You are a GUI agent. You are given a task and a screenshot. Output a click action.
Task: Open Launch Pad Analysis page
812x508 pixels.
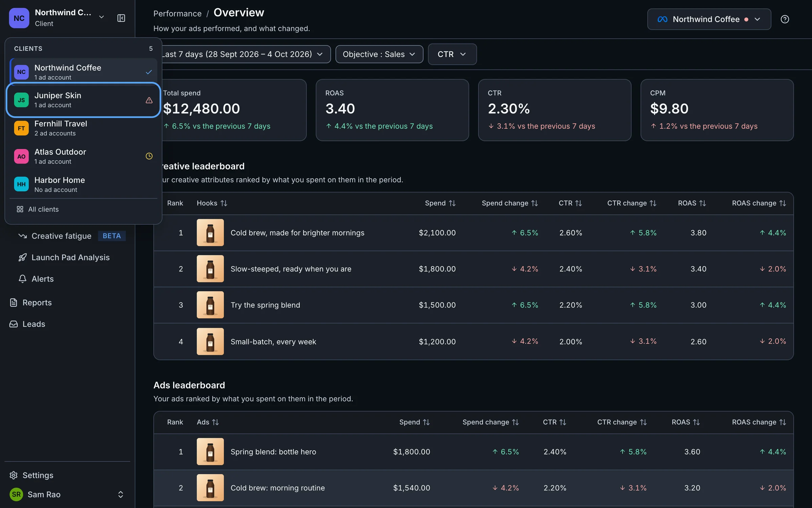pyautogui.click(x=70, y=257)
